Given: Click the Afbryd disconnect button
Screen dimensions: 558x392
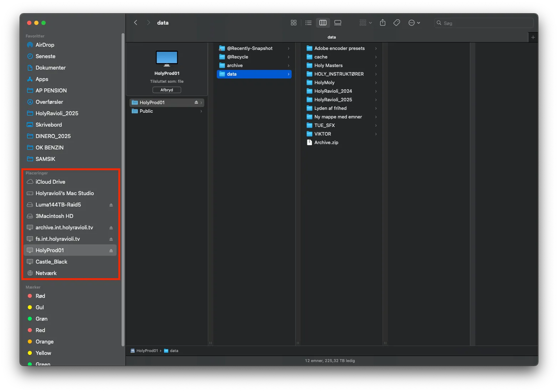Looking at the screenshot, I should point(167,90).
